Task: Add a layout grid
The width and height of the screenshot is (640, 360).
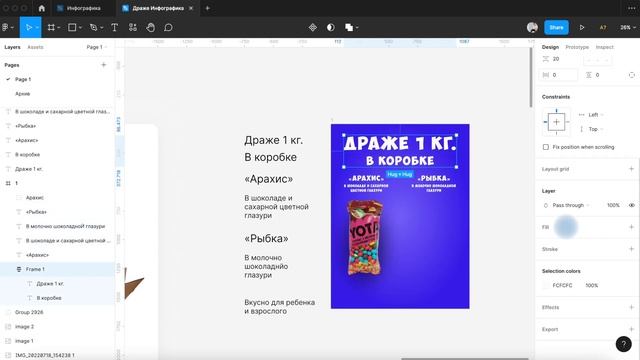Action: (631, 169)
